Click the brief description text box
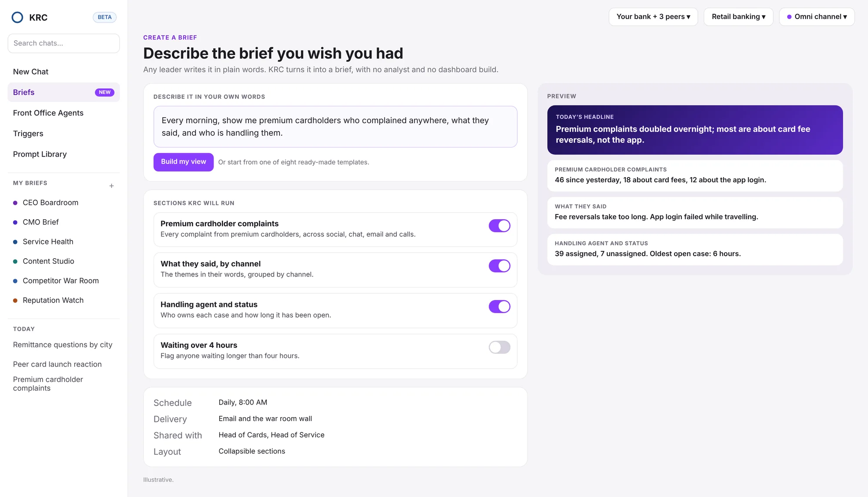Screen dimensions: 868x497 pos(335,127)
